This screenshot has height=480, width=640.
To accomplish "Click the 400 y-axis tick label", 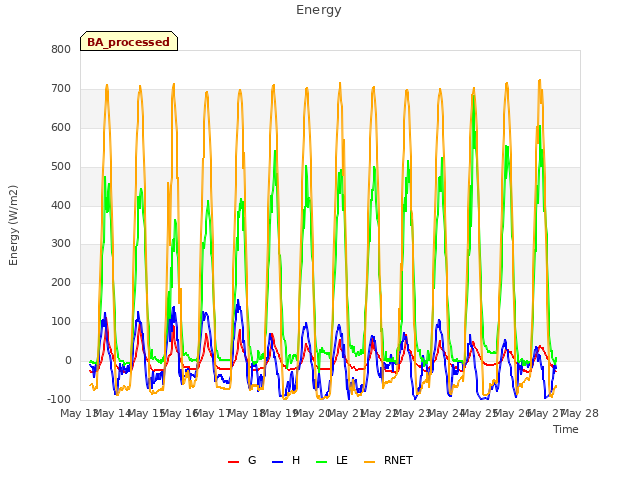I will pyautogui.click(x=61, y=205).
